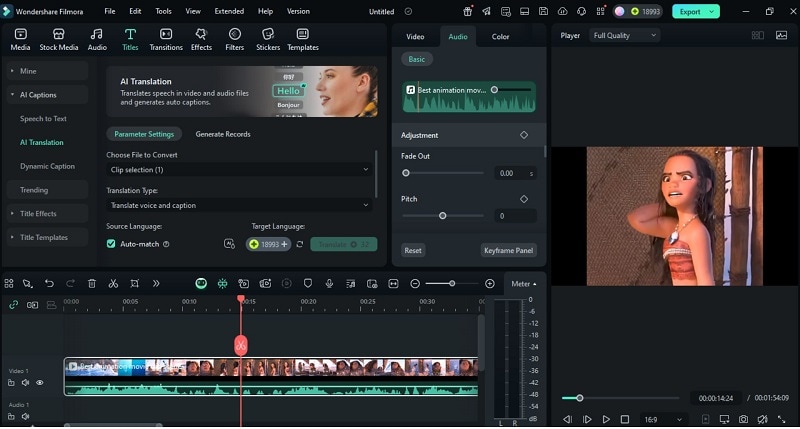This screenshot has width=800, height=429.
Task: Show more timeline tools with double chevron
Action: pyautogui.click(x=156, y=284)
